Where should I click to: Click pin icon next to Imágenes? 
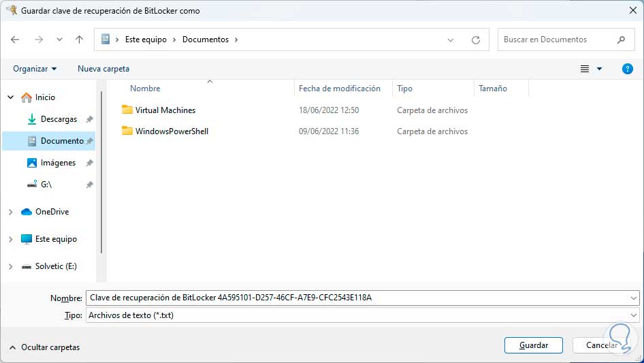[x=89, y=163]
